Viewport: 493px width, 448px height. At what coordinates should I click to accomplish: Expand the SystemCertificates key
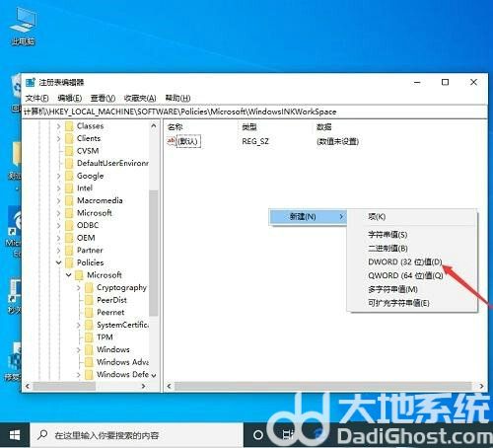coord(78,326)
